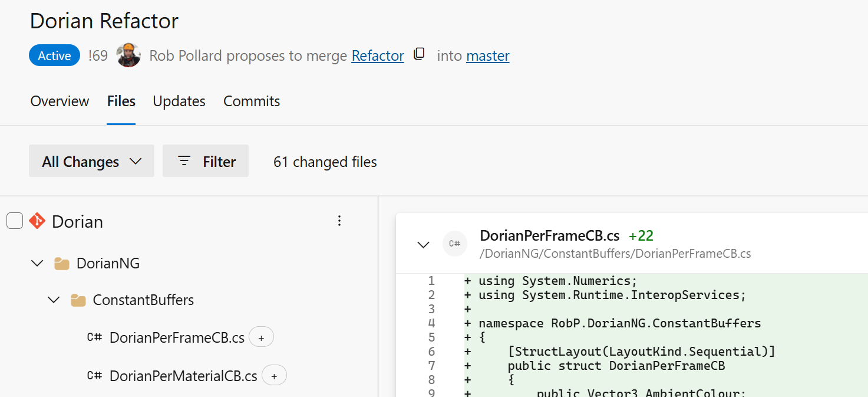Switch to the Overview tab
Image resolution: width=868 pixels, height=397 pixels.
pos(60,101)
